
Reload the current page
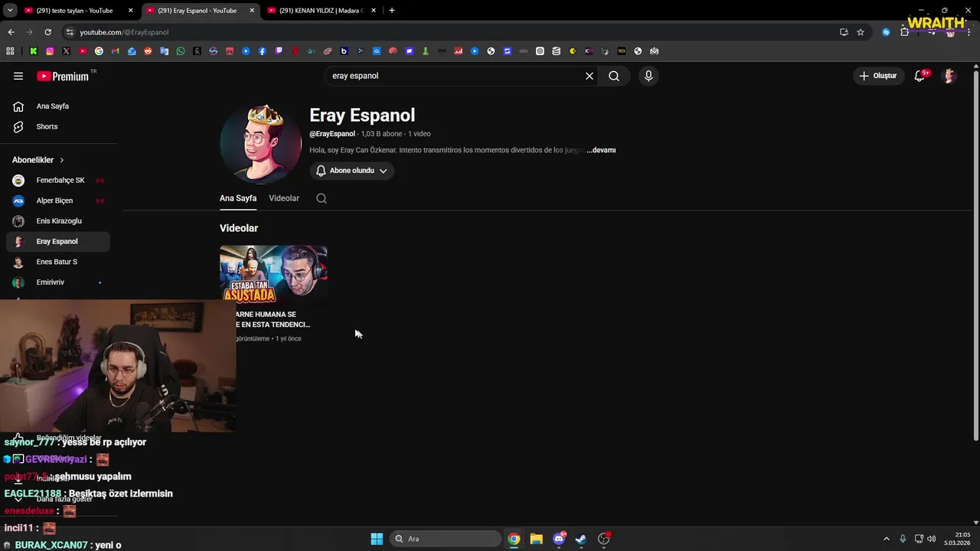pos(47,32)
